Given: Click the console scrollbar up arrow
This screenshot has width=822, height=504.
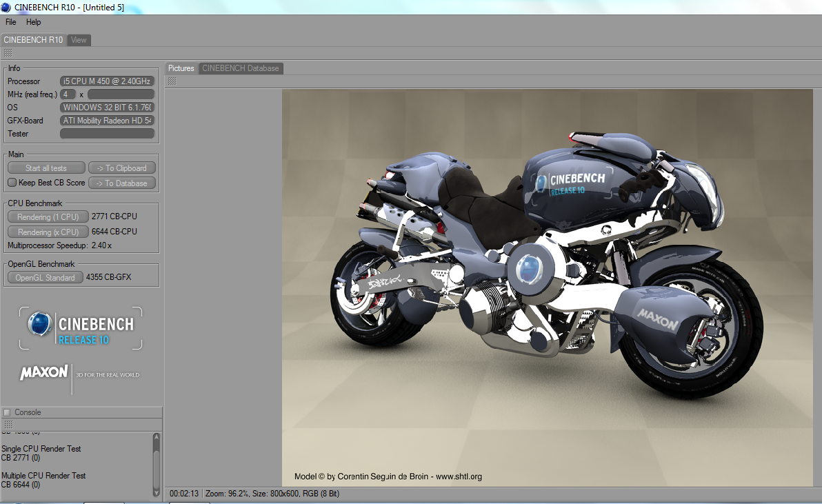Looking at the screenshot, I should (x=157, y=437).
